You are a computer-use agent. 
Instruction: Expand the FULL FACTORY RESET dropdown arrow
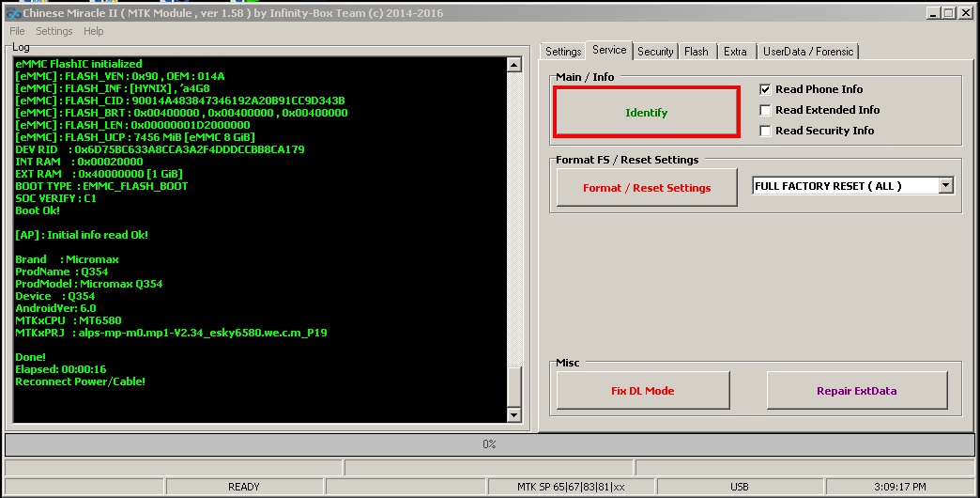(945, 186)
